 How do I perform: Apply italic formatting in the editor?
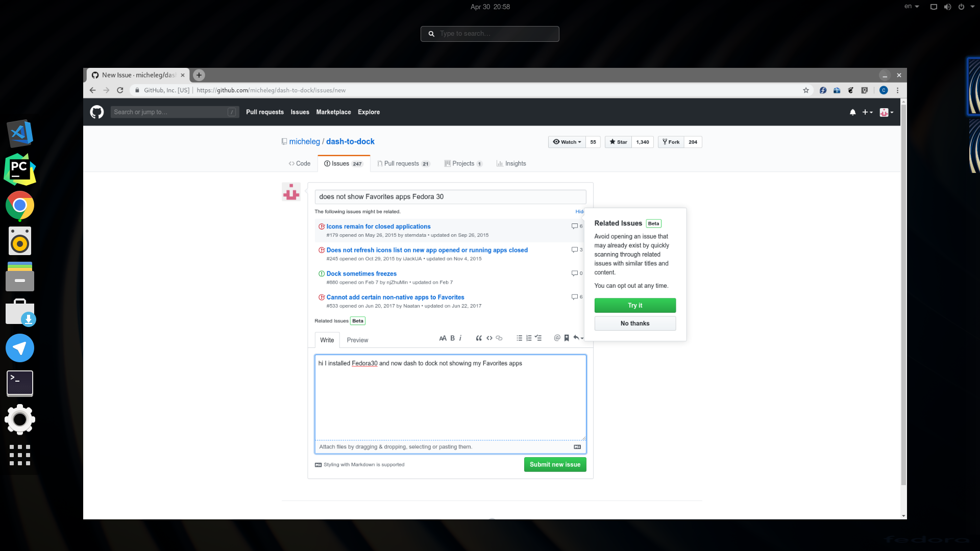click(x=460, y=338)
